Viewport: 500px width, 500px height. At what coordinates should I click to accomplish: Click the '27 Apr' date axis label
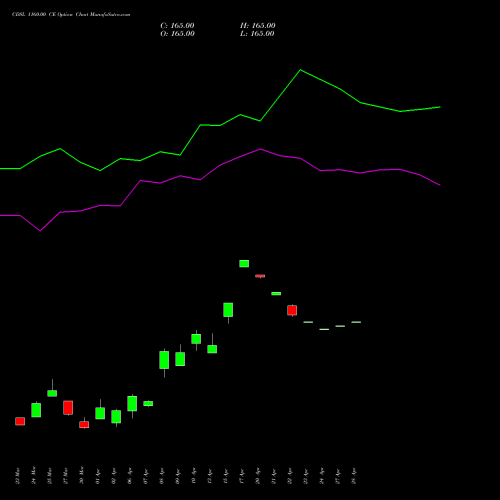point(337,476)
